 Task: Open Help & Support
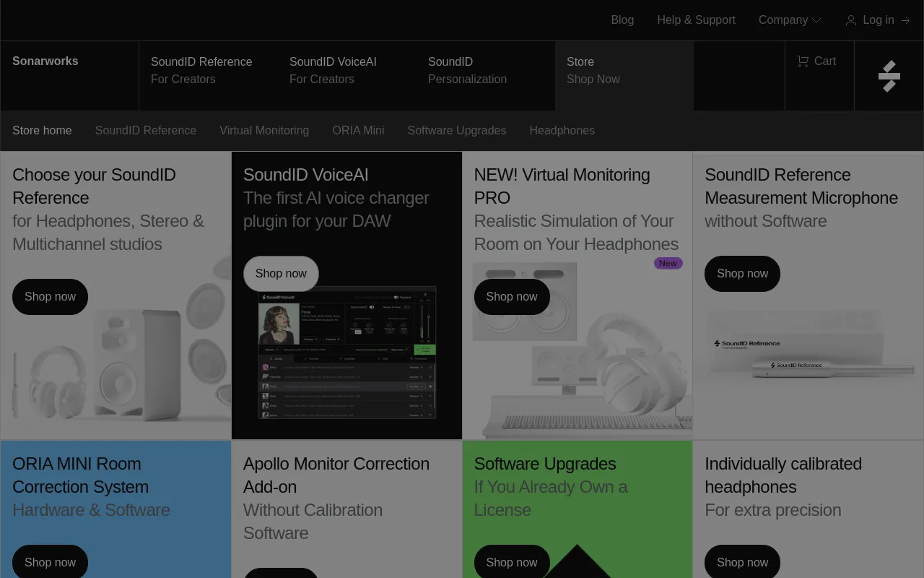(696, 20)
